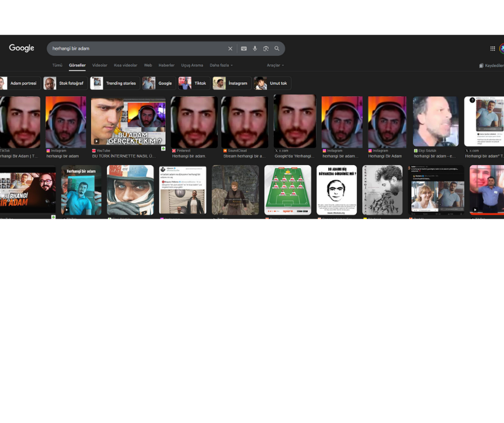Filter by Tiktok chip
Screen dimensions: 504x423
[194, 83]
